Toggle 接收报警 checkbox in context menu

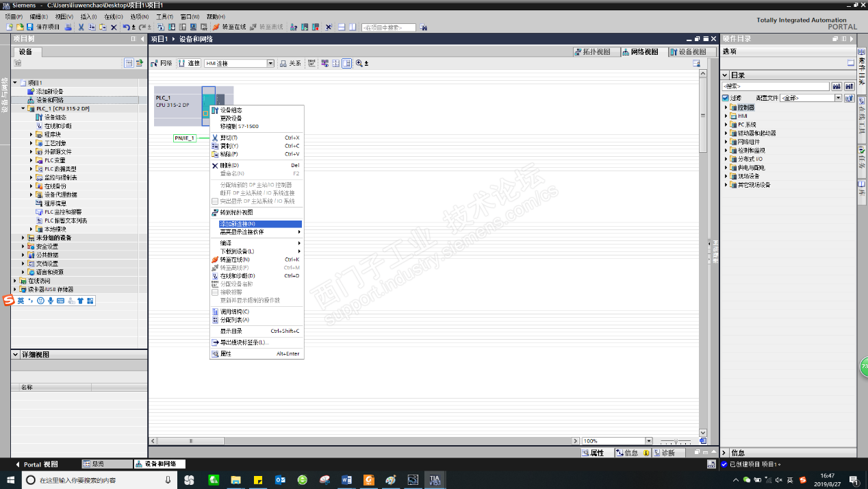click(215, 292)
